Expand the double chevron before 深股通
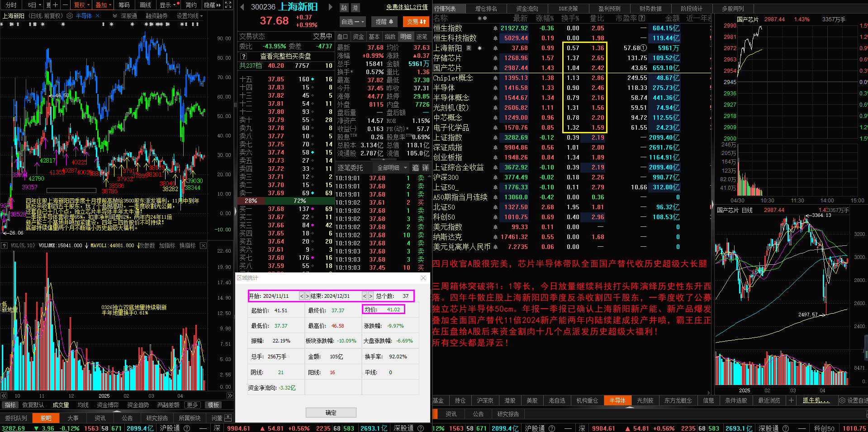Screen dimensions: 868x432 pos(115,16)
